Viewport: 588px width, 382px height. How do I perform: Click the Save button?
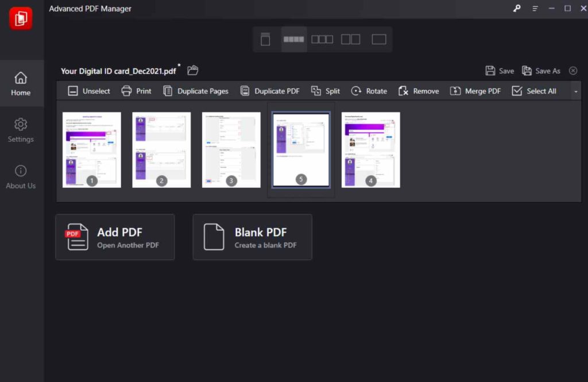500,71
